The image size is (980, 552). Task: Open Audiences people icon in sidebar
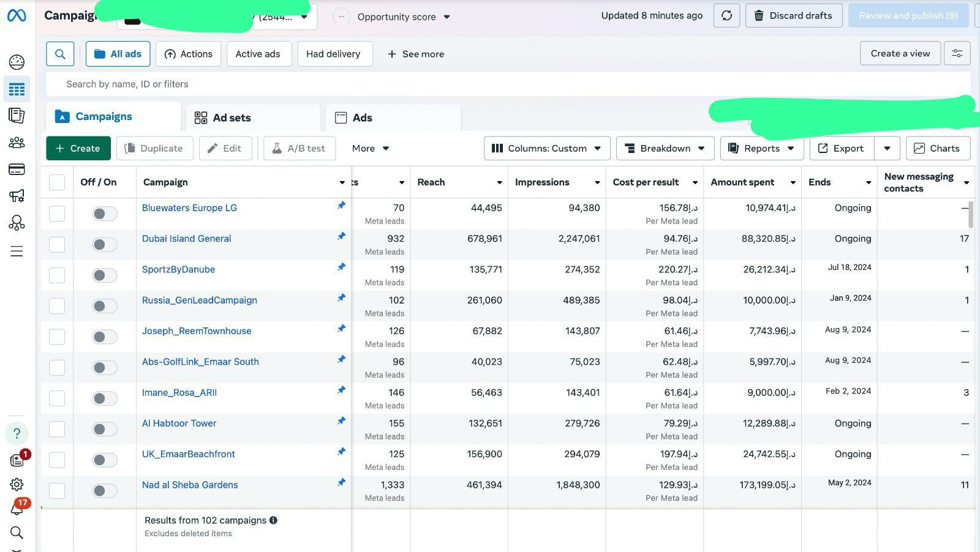coord(17,143)
